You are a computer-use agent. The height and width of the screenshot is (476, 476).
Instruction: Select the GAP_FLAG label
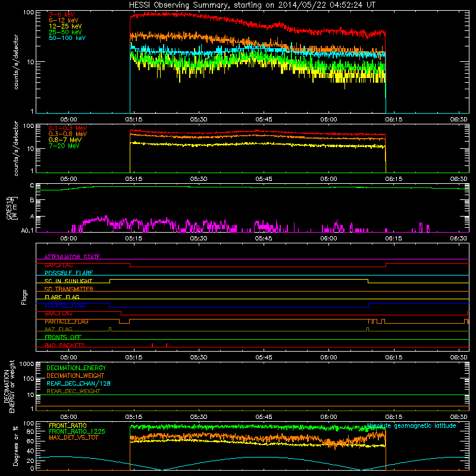point(59,265)
